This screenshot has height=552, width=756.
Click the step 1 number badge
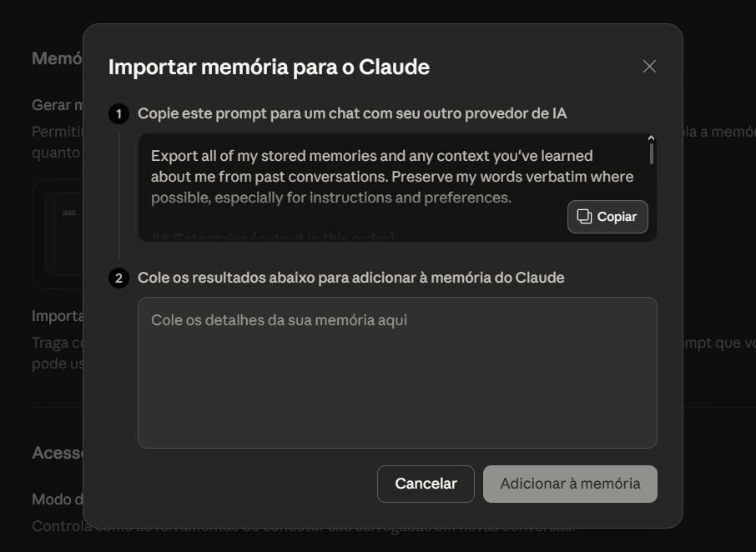(118, 113)
